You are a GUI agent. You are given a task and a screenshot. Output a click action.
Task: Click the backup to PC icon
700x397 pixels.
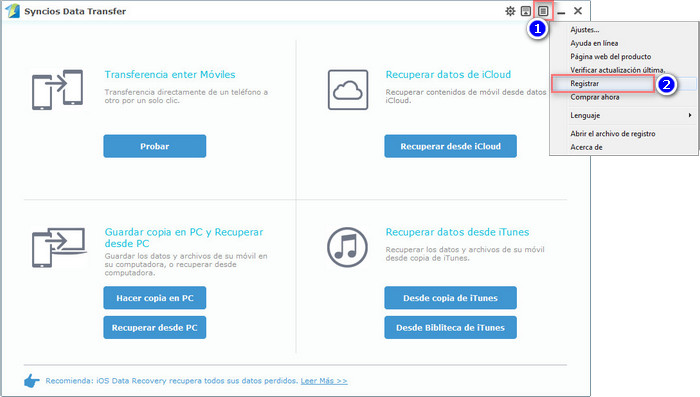(58, 247)
